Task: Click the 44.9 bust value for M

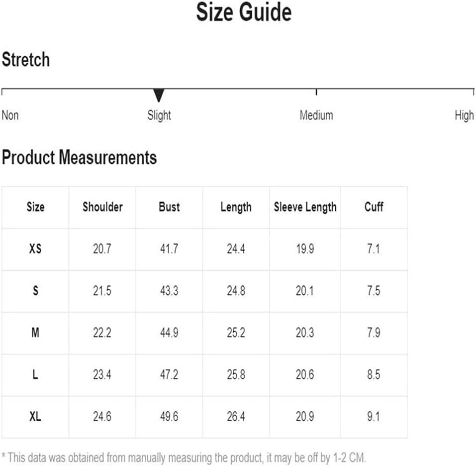Action: [169, 333]
